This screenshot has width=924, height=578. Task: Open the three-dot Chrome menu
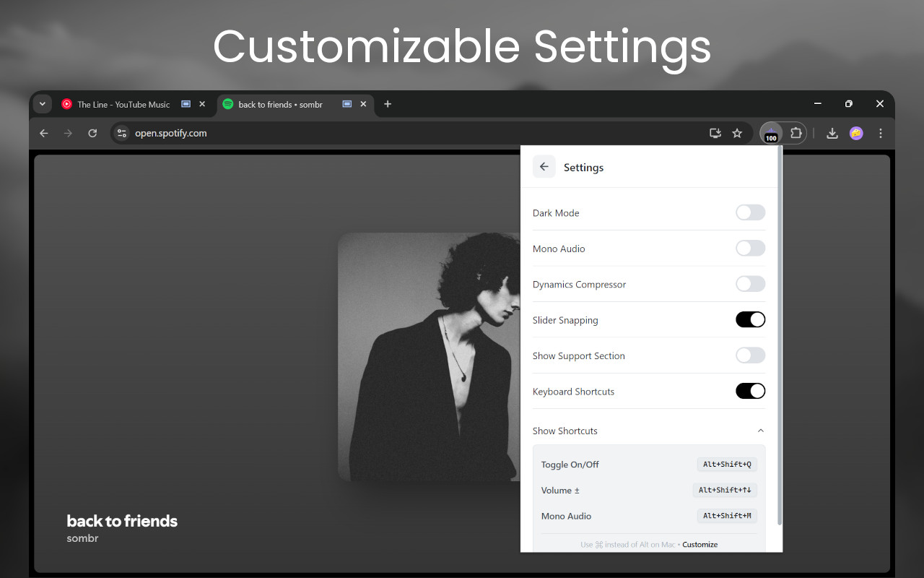880,133
